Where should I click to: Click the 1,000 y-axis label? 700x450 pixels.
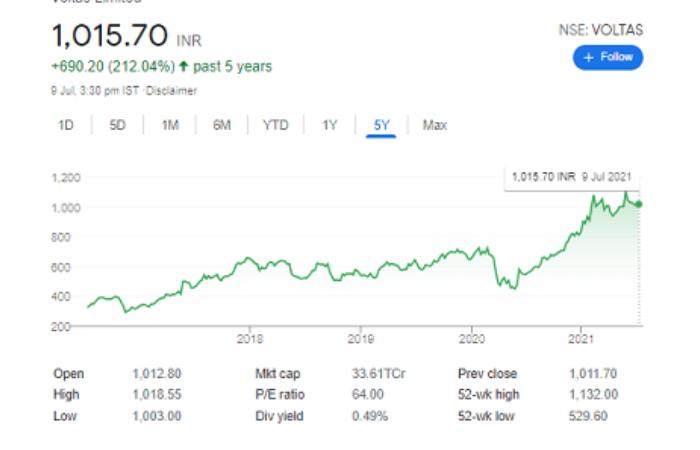point(66,208)
